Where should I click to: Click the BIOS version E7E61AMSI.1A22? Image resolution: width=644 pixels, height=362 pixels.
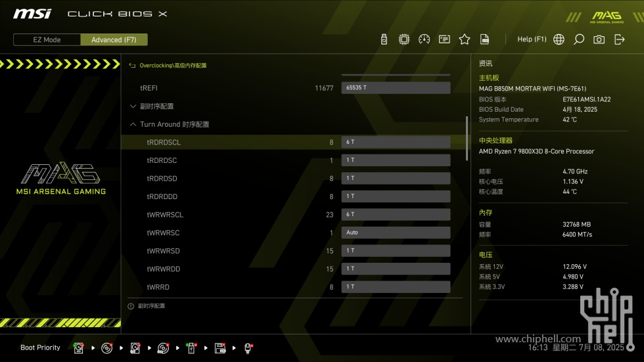(586, 99)
